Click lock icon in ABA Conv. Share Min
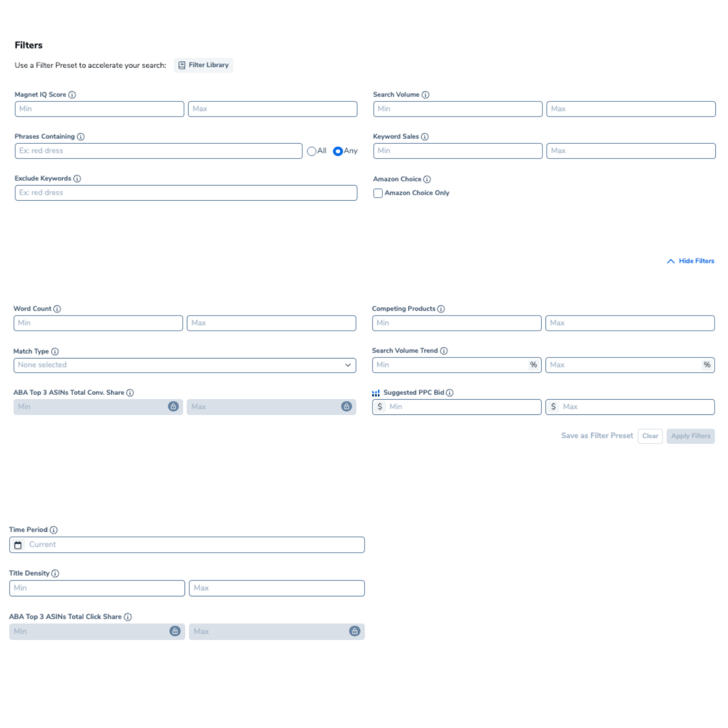This screenshot has height=728, width=728. [173, 406]
